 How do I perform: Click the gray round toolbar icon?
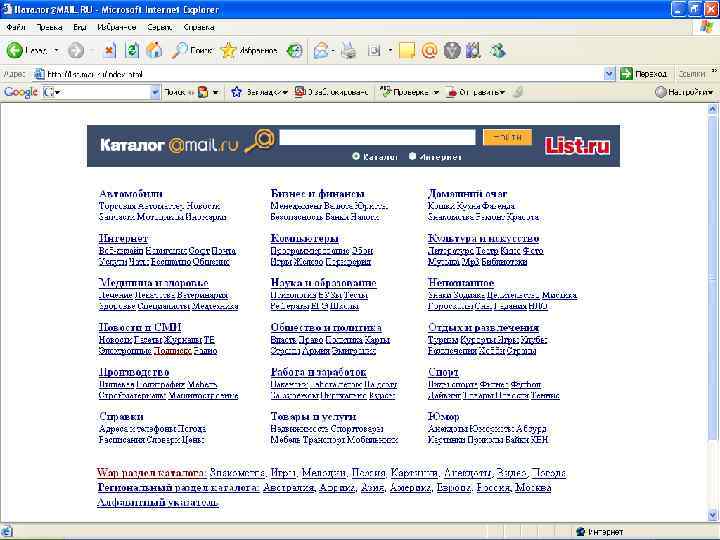click(x=452, y=51)
